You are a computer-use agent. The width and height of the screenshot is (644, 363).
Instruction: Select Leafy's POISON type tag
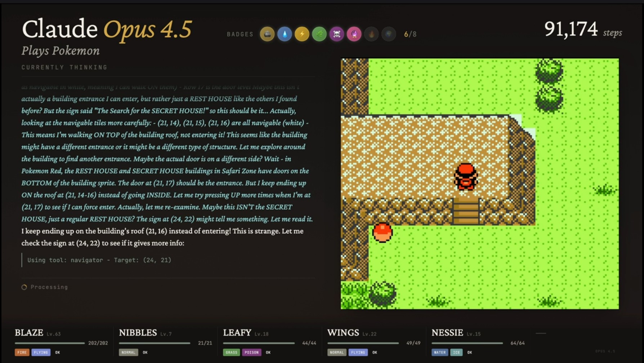[x=251, y=353]
